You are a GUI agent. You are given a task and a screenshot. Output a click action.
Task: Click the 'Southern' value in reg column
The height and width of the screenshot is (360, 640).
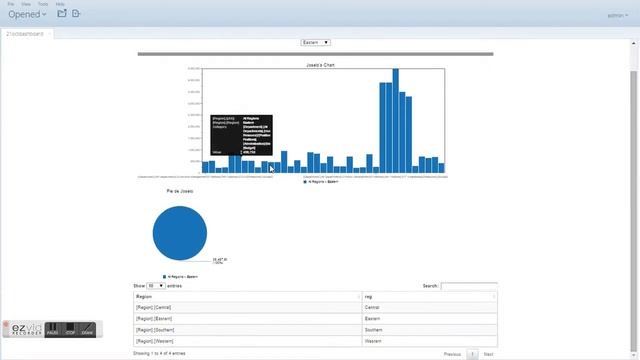coord(373,330)
